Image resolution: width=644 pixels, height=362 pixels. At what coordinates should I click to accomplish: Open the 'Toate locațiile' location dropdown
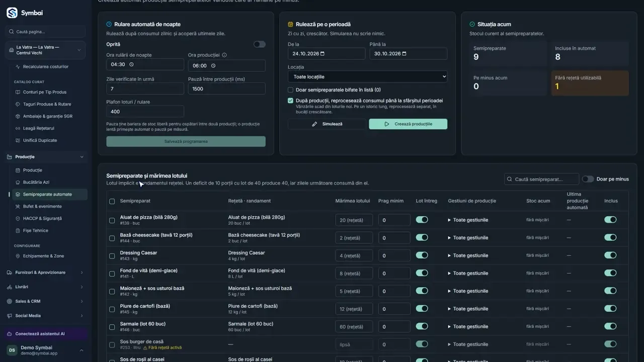pos(367,77)
